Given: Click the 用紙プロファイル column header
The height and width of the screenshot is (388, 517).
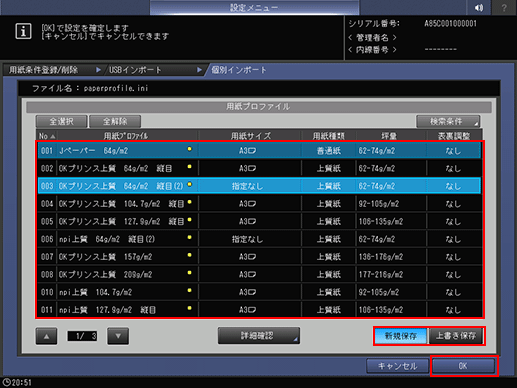Looking at the screenshot, I should coord(126,136).
